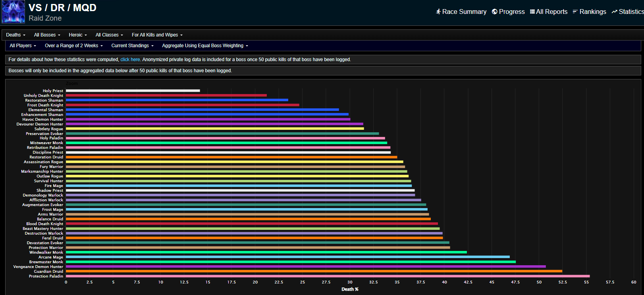Expand Aggregate Using Equal Boss Weighting

coord(205,46)
